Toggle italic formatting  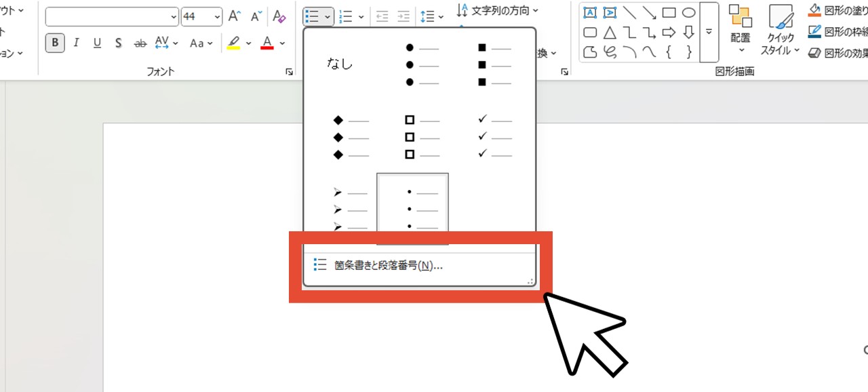coord(76,43)
